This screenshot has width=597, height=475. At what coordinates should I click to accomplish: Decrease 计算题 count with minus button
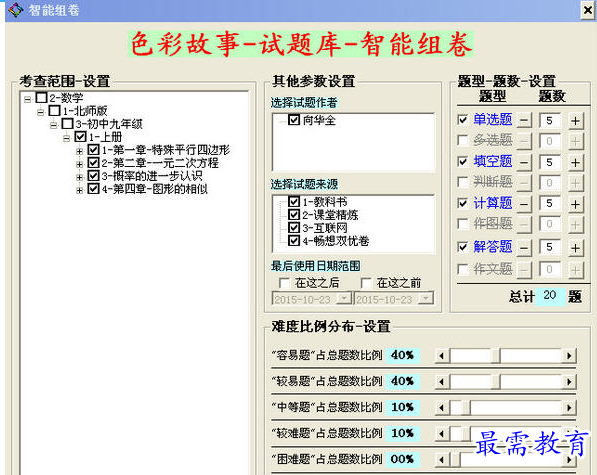(524, 204)
